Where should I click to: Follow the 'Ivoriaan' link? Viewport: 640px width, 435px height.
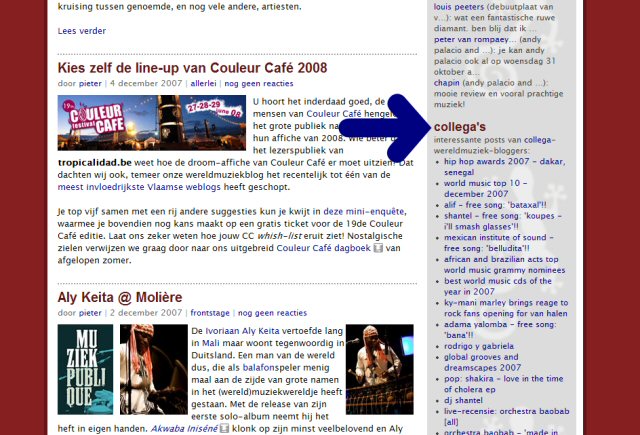222,331
